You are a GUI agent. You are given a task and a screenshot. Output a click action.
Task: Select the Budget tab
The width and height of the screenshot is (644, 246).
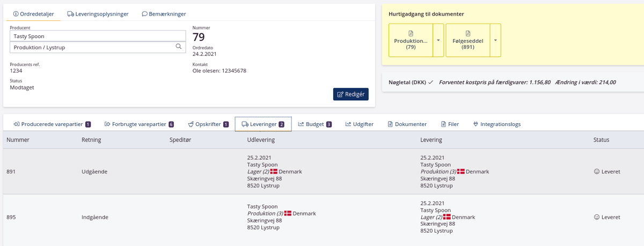click(315, 124)
